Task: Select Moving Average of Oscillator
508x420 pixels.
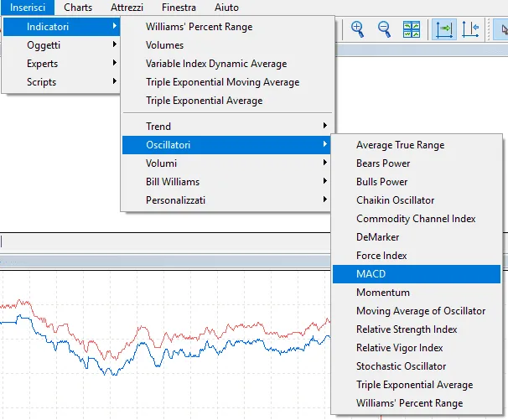Action: (417, 311)
